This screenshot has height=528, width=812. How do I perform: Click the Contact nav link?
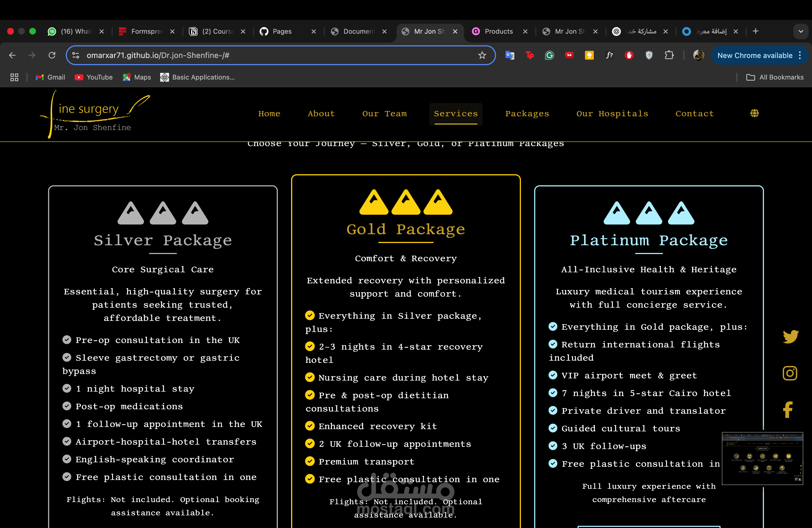[x=694, y=113]
